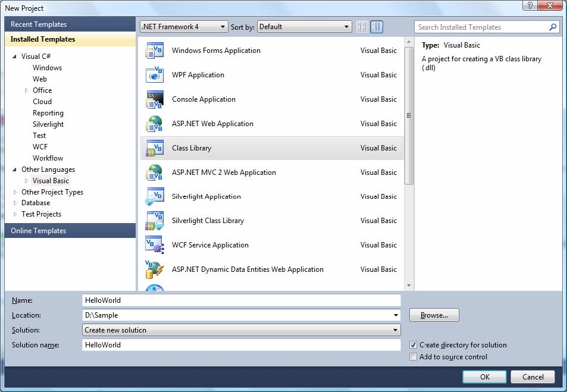
Task: Click the Silverlight Class Library template icon
Action: pos(155,221)
